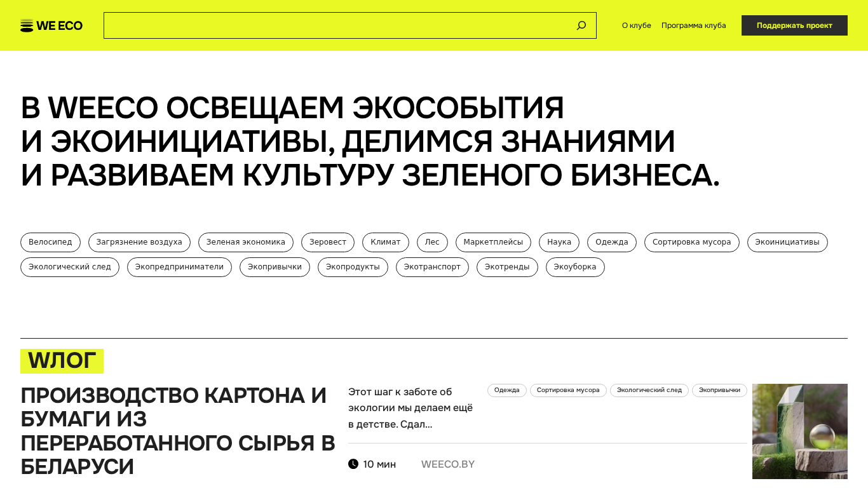The image size is (868, 488).
Task: Click the WEECO.BY source label
Action: [448, 464]
